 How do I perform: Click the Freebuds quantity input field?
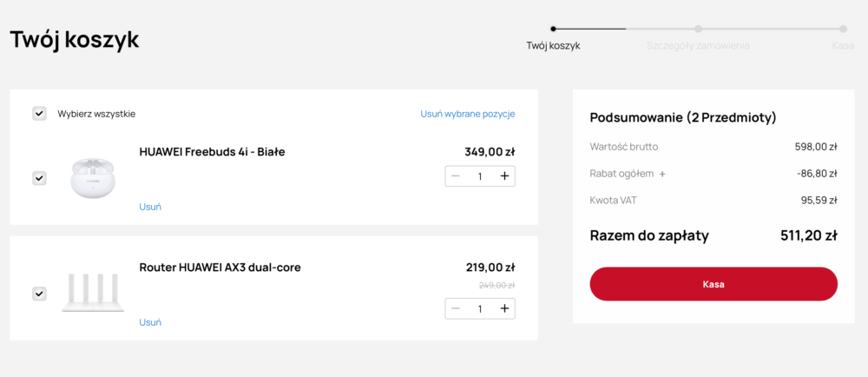pos(480,176)
